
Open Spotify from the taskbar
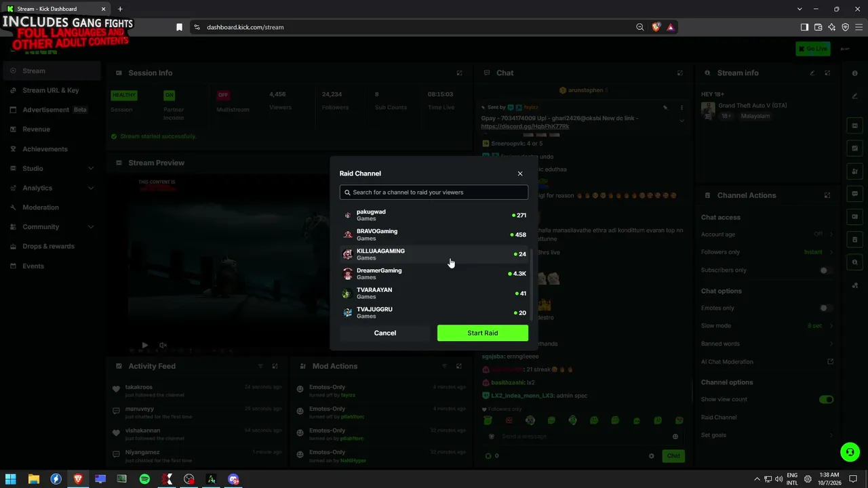click(x=144, y=479)
